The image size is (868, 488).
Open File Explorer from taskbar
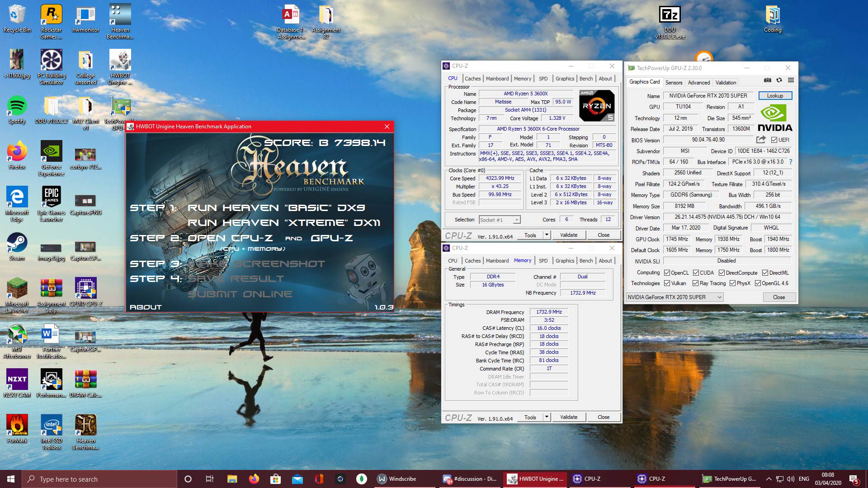(x=232, y=479)
